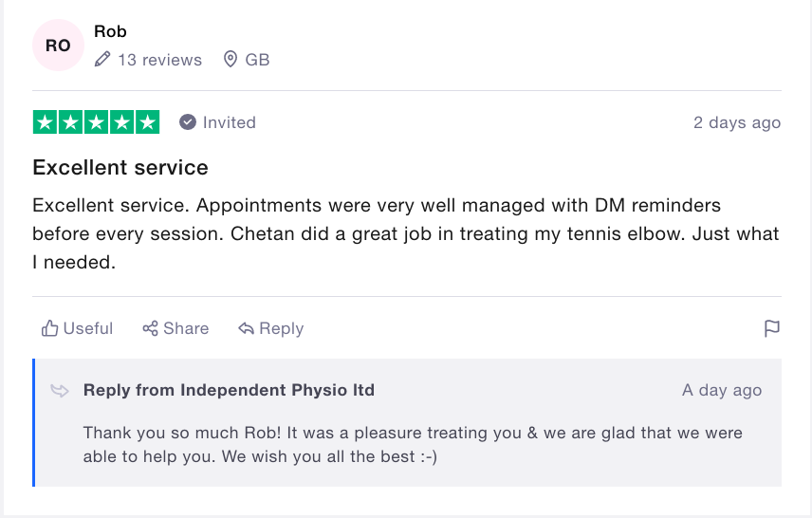View Rob's 13 reviews

(159, 60)
